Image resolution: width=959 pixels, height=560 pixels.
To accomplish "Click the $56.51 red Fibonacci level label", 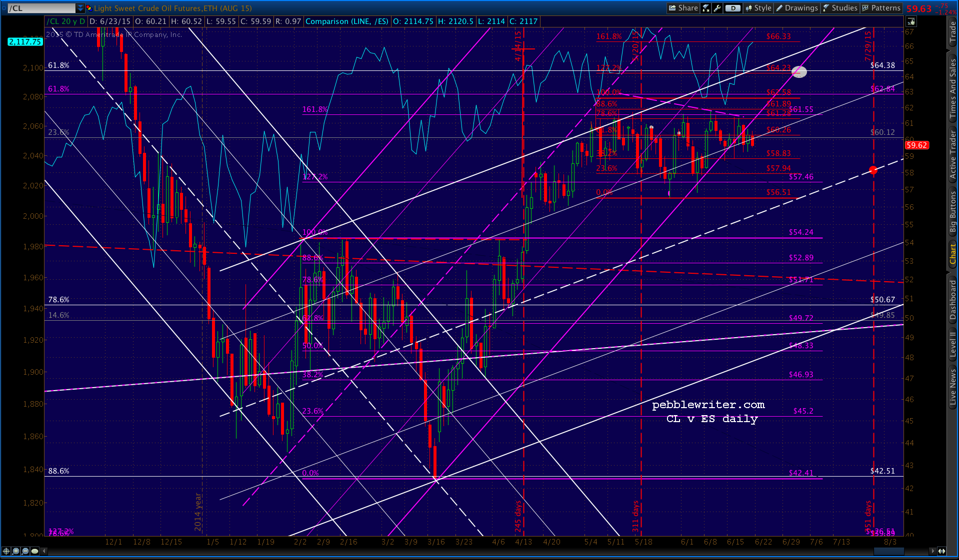I will tap(778, 192).
